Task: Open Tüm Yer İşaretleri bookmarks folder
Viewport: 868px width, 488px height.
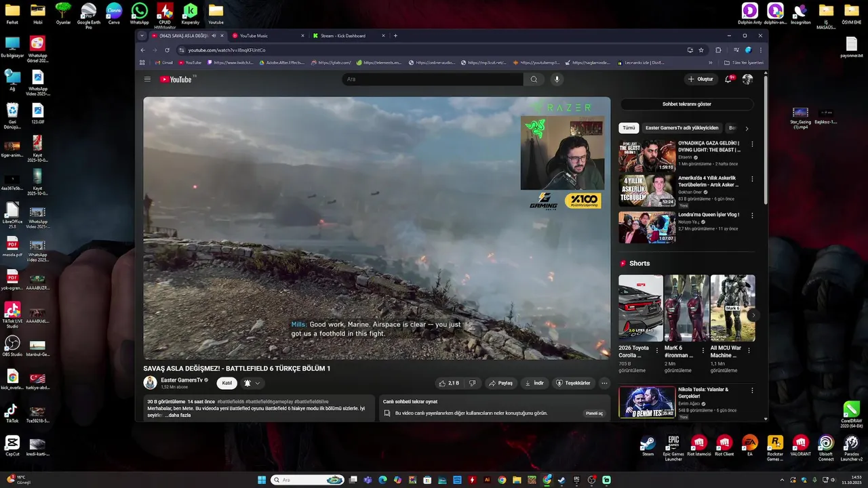Action: pyautogui.click(x=744, y=62)
